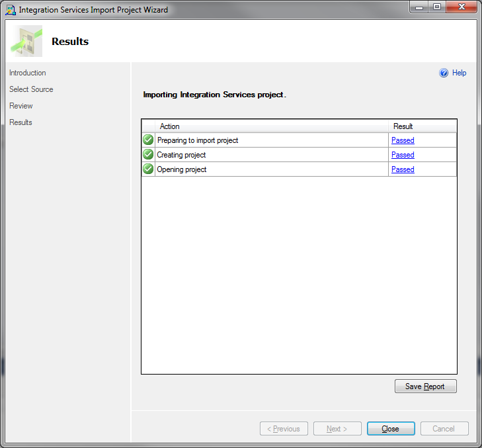Click the Close button at the bottom
Viewport: 482px width, 448px height.
pyautogui.click(x=391, y=429)
